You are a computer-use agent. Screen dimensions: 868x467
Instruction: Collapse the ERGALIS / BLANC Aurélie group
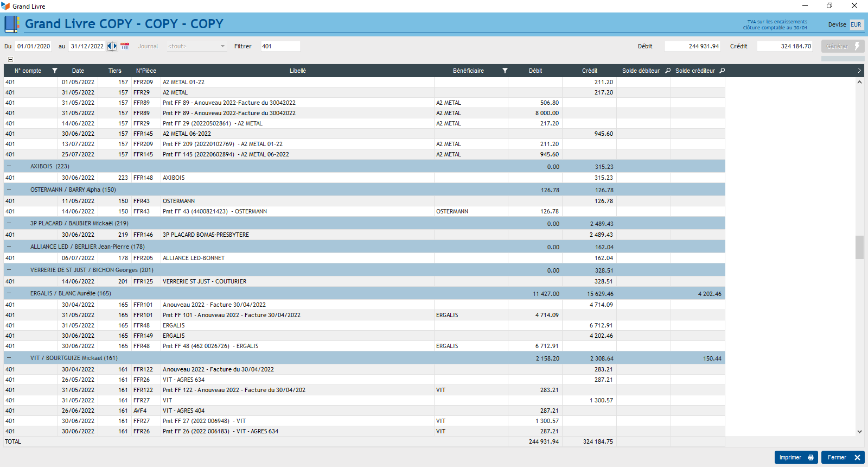click(x=9, y=293)
